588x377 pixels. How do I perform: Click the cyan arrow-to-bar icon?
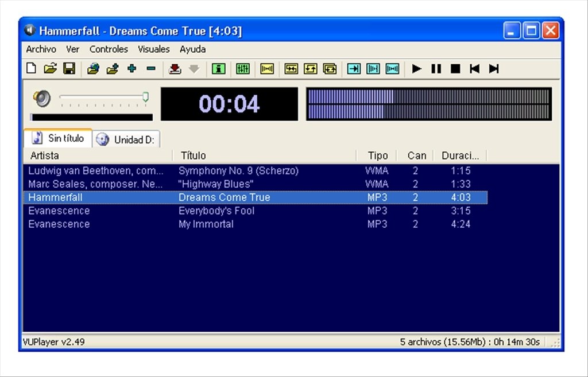[354, 69]
